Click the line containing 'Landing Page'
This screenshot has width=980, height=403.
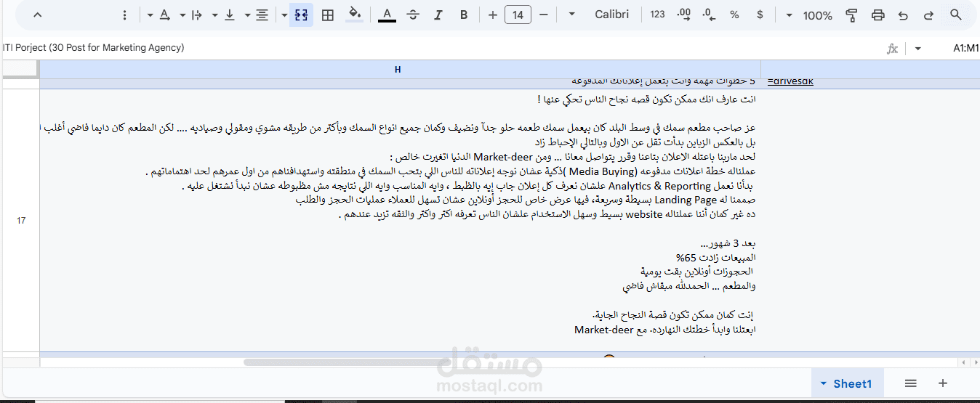tap(526, 200)
